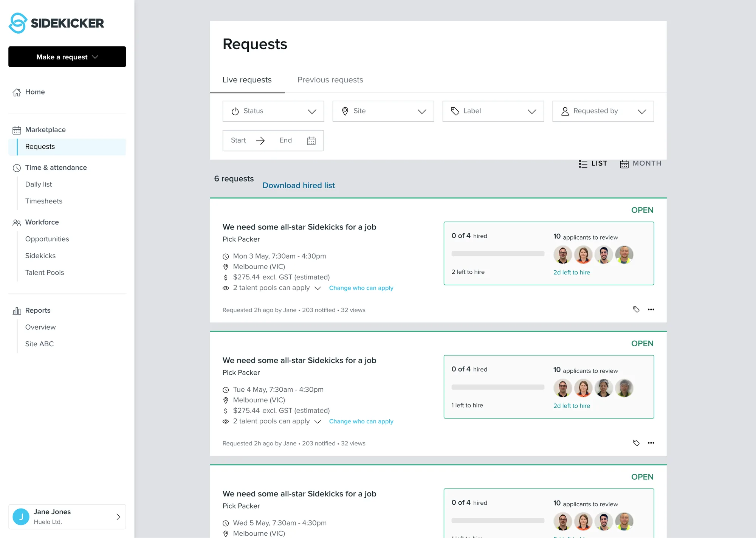The width and height of the screenshot is (756, 538).
Task: Open Reports Overview
Action: click(x=40, y=327)
